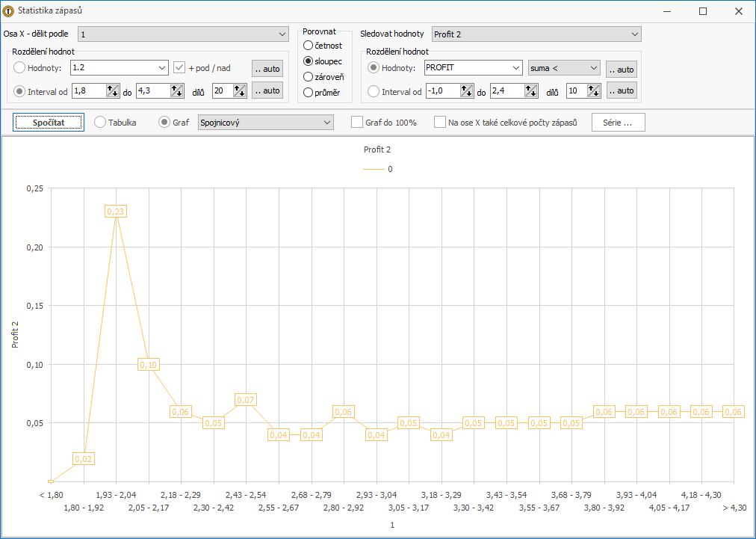Click the Spočítat button
Screen dimensions: 756x539
click(49, 123)
